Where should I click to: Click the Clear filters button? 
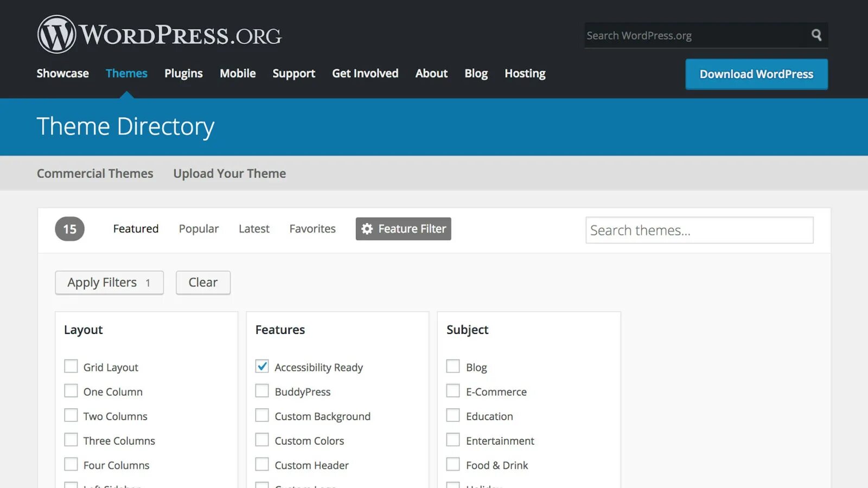click(203, 282)
